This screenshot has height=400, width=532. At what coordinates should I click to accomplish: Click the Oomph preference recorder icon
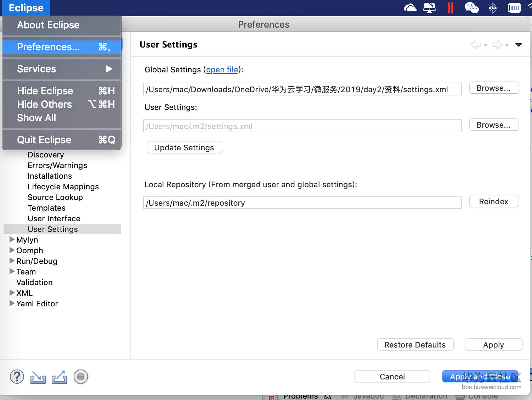click(81, 377)
